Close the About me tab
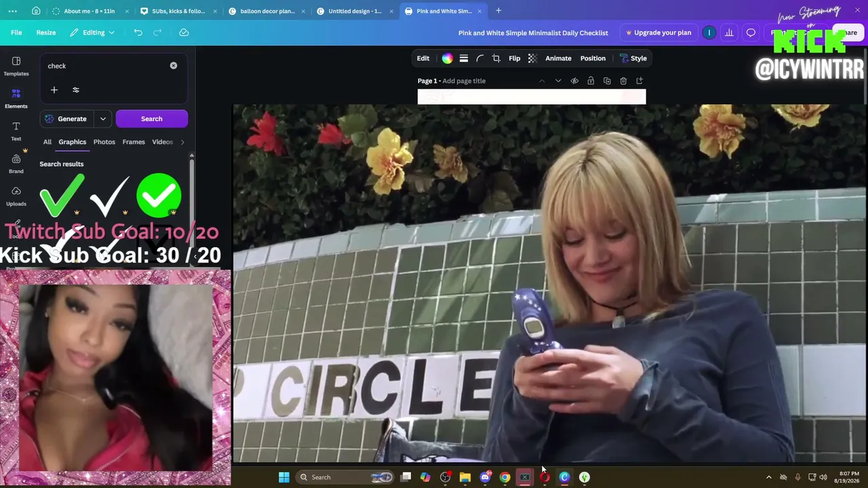Image resolution: width=868 pixels, height=488 pixels. click(x=127, y=11)
